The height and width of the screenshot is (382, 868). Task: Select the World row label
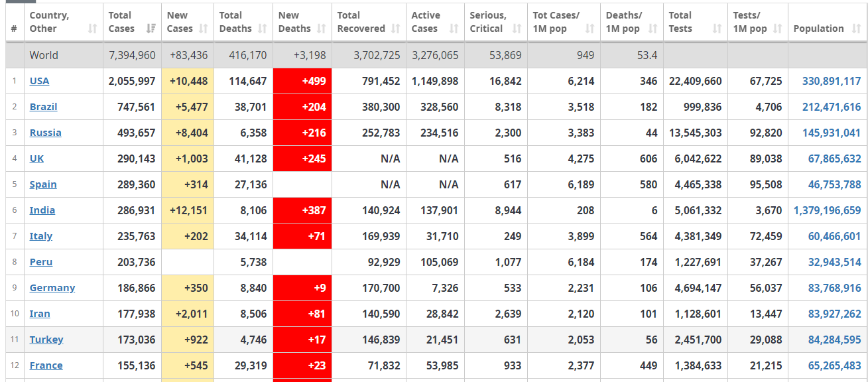[44, 55]
